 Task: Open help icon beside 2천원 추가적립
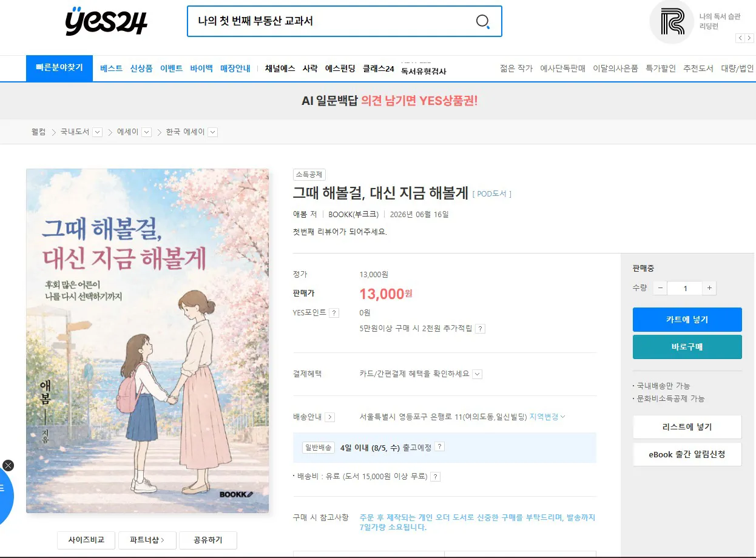480,329
